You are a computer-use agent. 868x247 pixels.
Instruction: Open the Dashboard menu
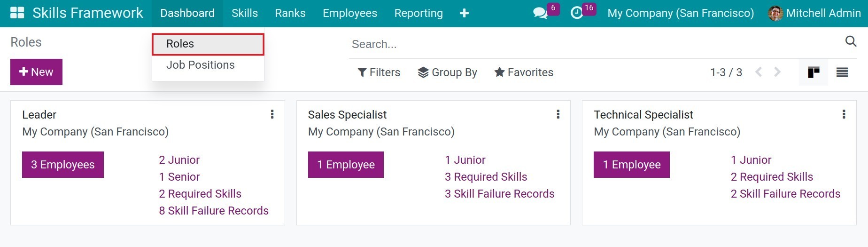[x=187, y=13]
